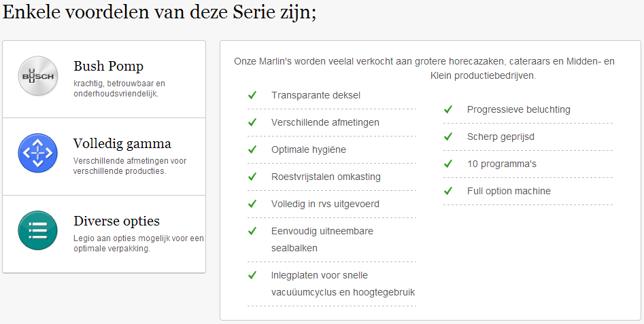Click the teal list Diverse opties icon

38,230
